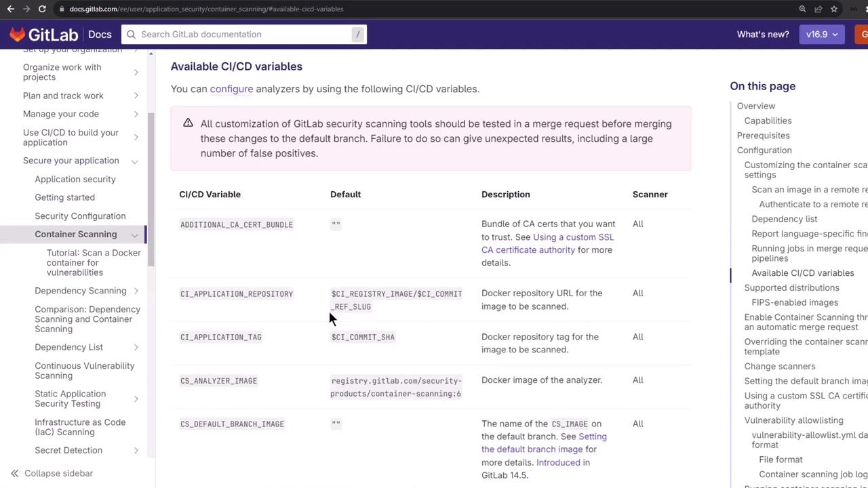
Task: Collapse the Container Scanning chevron
Action: pos(134,235)
